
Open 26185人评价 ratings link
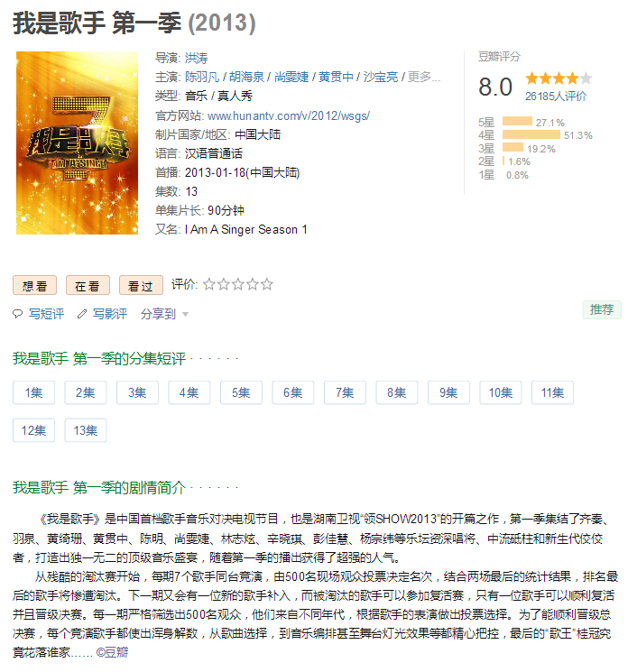(556, 97)
